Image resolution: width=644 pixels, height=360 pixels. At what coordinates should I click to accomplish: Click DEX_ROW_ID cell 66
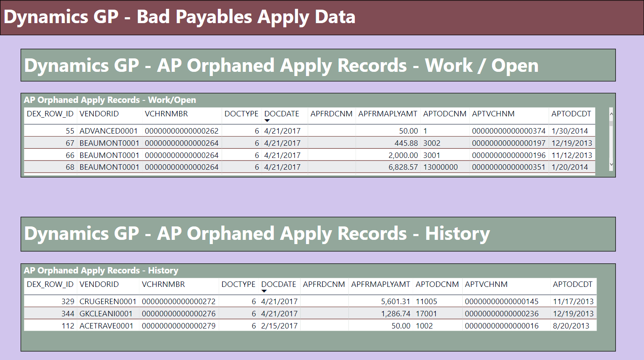coord(70,155)
